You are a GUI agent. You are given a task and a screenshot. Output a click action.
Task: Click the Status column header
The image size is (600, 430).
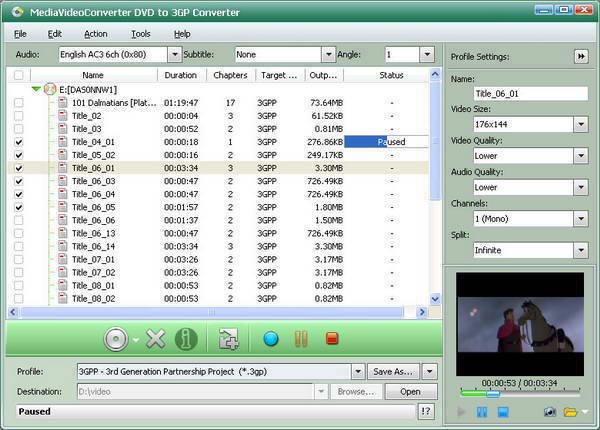click(386, 75)
